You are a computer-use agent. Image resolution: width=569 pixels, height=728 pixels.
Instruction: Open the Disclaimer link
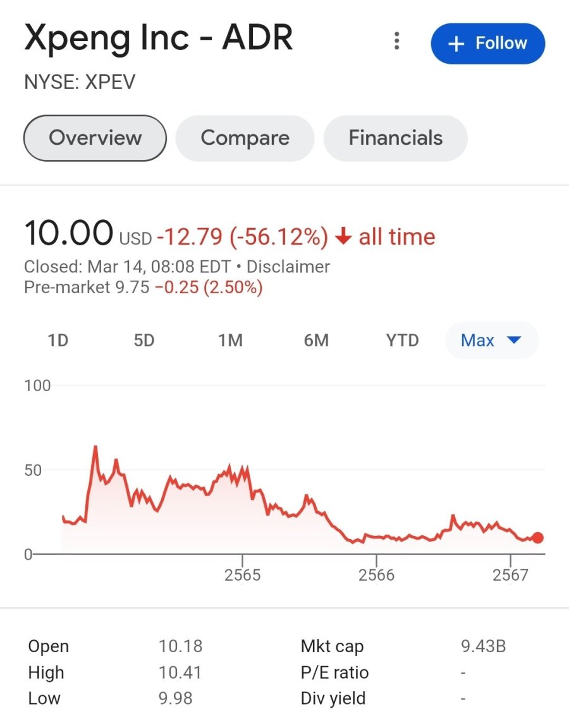(x=288, y=267)
